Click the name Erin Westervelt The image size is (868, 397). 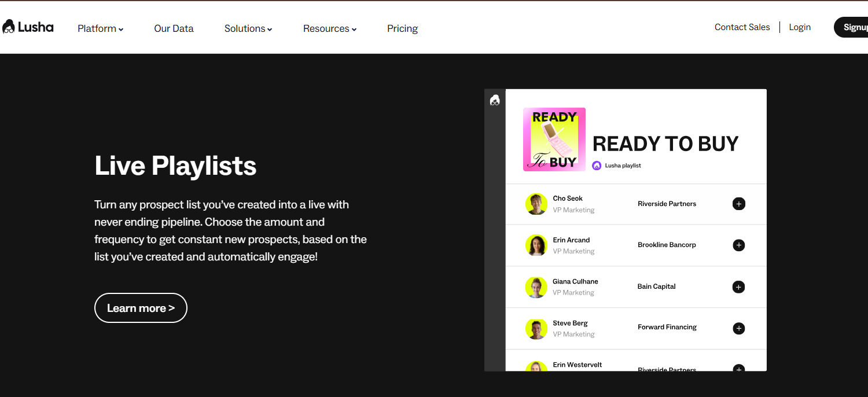[x=578, y=365]
